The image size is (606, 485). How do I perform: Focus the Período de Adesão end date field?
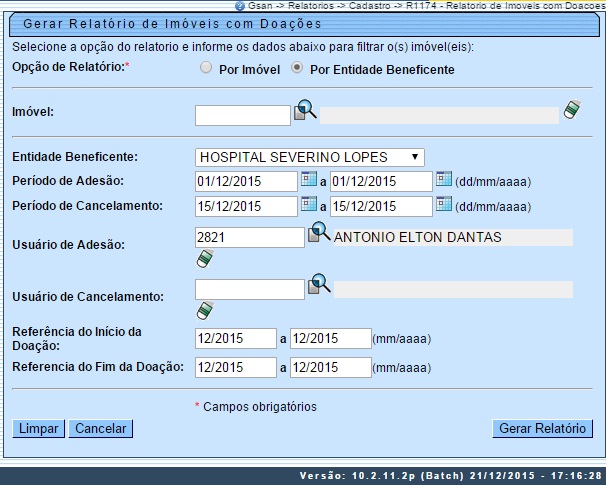pyautogui.click(x=381, y=181)
